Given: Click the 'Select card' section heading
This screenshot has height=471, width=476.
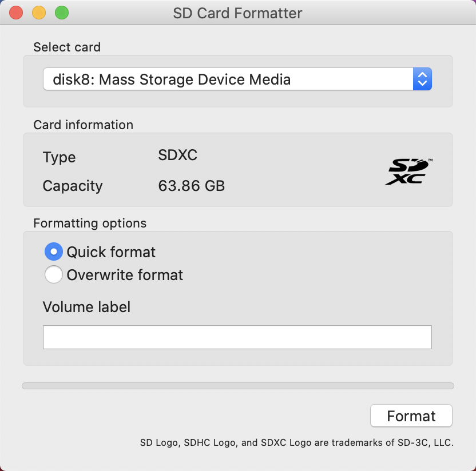Looking at the screenshot, I should (x=67, y=47).
